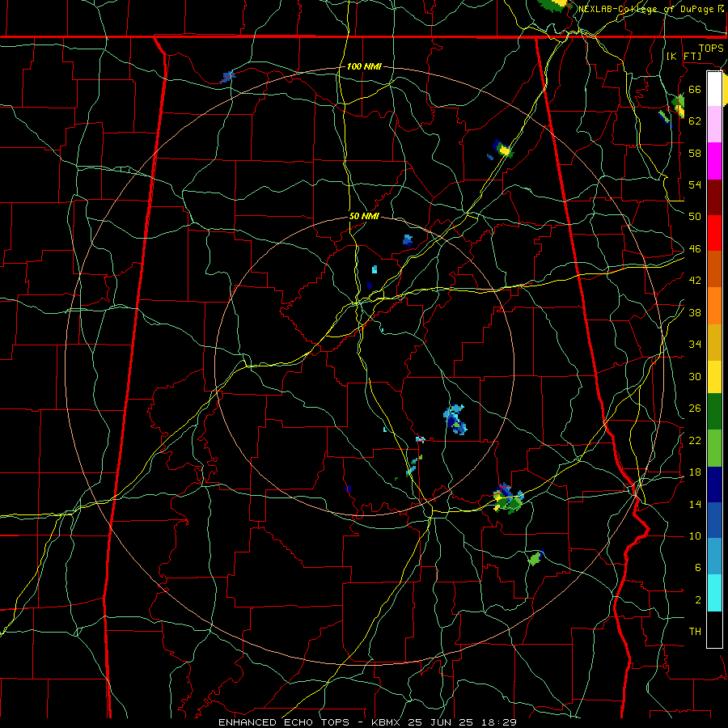Click the "22" legend value
The height and width of the screenshot is (728, 728).
(x=695, y=440)
